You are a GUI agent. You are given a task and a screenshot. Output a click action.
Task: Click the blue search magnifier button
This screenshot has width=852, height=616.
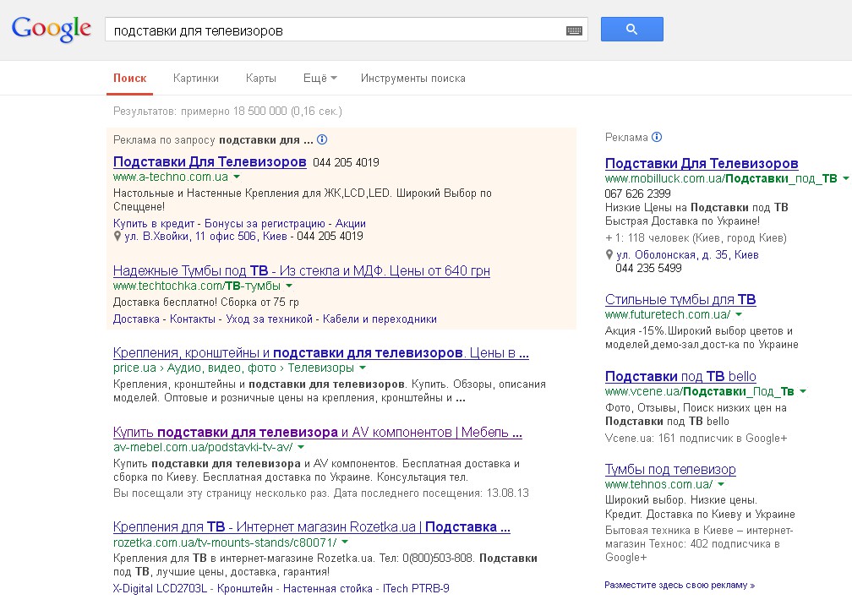point(632,30)
